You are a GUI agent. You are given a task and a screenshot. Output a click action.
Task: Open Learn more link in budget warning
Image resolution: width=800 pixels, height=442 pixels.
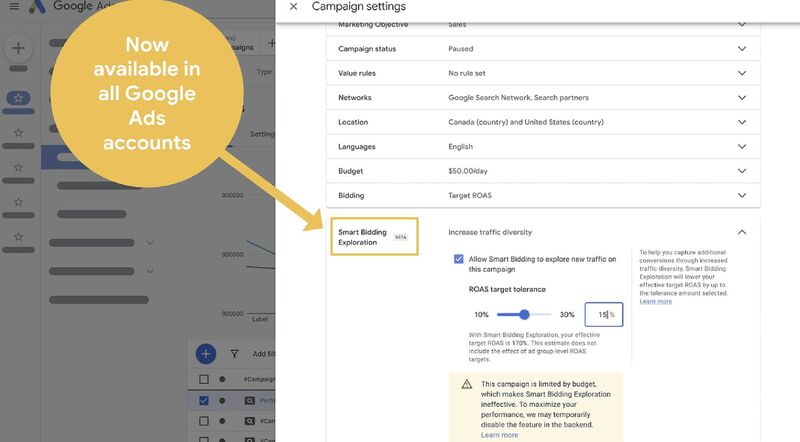click(x=499, y=435)
